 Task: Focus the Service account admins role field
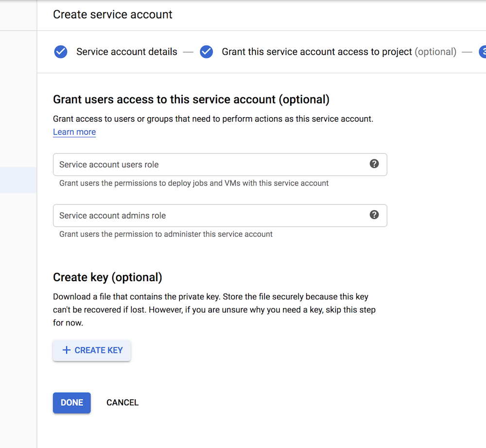click(x=220, y=215)
